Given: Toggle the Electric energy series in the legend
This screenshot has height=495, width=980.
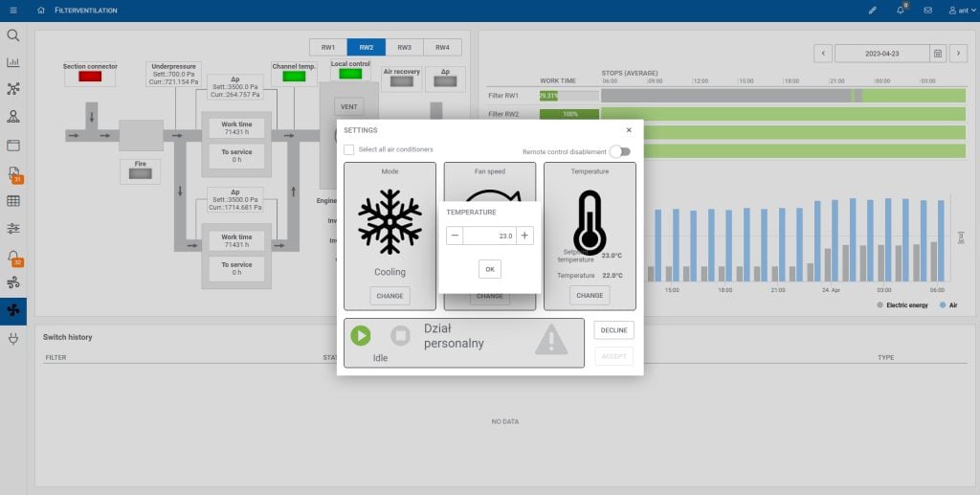Looking at the screenshot, I should pyautogui.click(x=902, y=305).
